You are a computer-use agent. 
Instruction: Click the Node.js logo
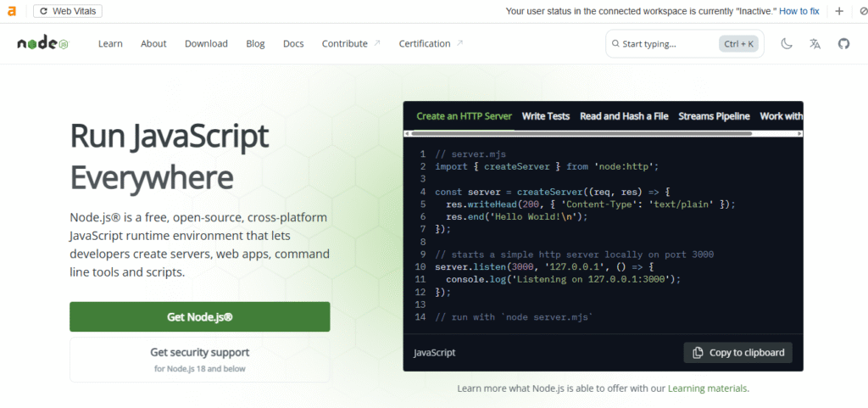pyautogui.click(x=42, y=44)
